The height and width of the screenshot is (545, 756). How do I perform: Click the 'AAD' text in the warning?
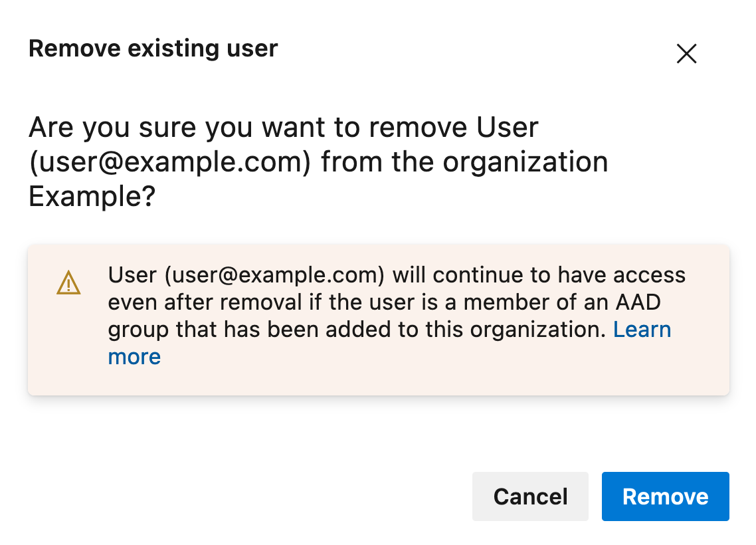[638, 302]
